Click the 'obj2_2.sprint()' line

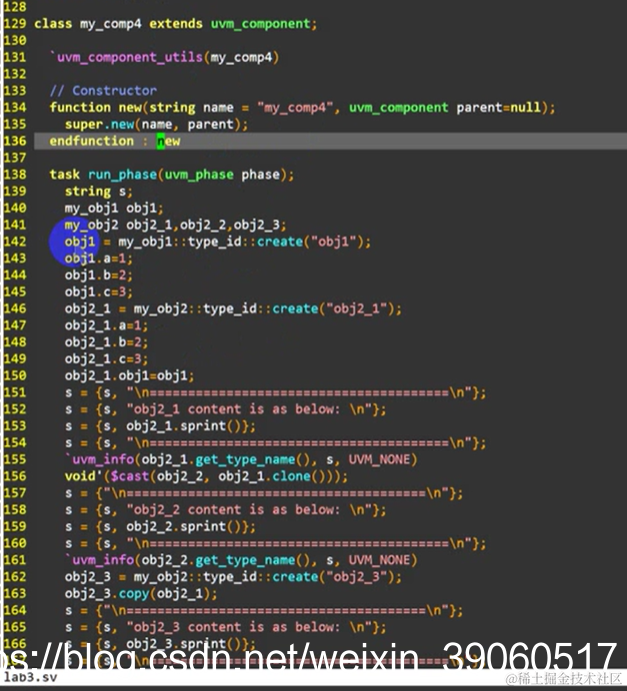click(x=160, y=526)
